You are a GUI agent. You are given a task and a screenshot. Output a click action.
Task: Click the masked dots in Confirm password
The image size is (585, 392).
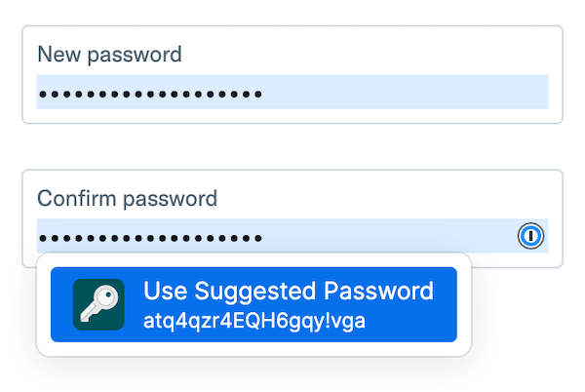pyautogui.click(x=150, y=238)
